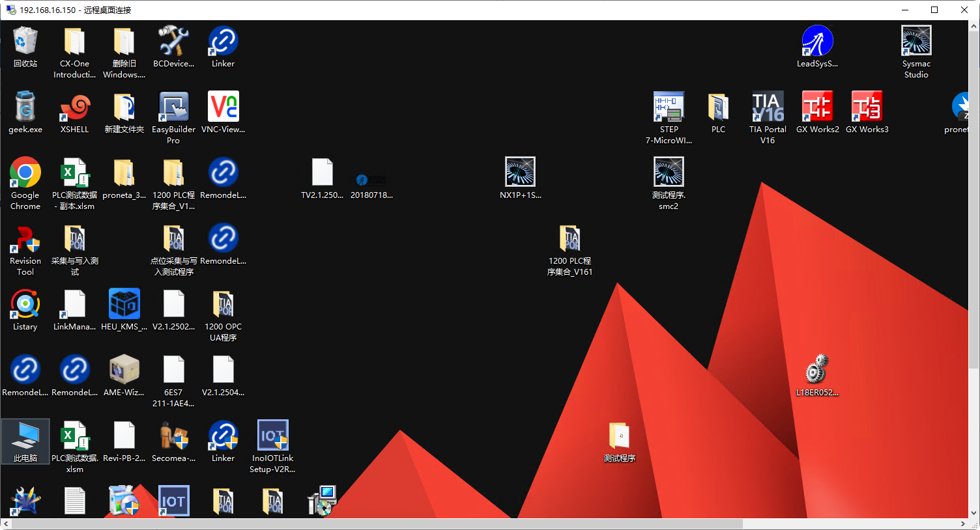Open the remote desktop title bar system menu icon
980x530 pixels.
(x=10, y=10)
